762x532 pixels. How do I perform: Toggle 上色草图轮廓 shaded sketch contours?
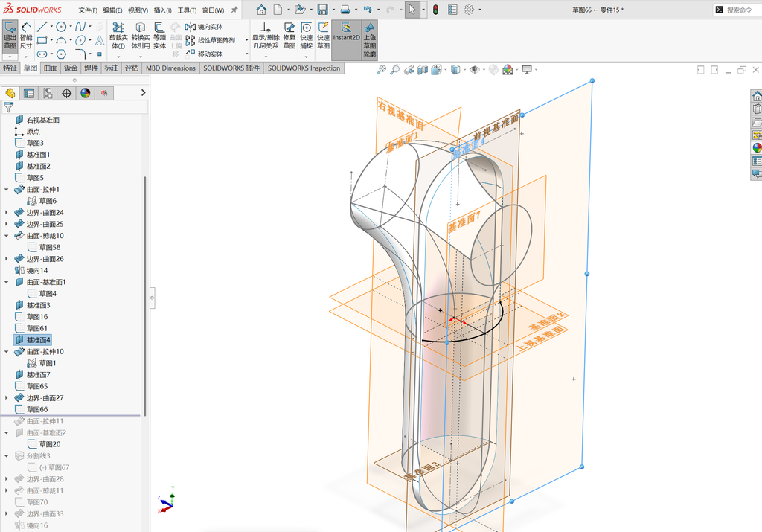pyautogui.click(x=370, y=40)
